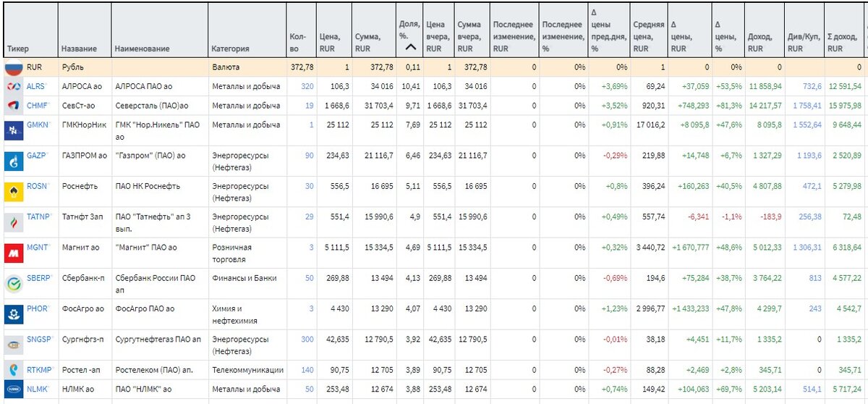This screenshot has width=868, height=404.
Task: Sort by the Сумма, RUR column header
Action: tap(367, 43)
